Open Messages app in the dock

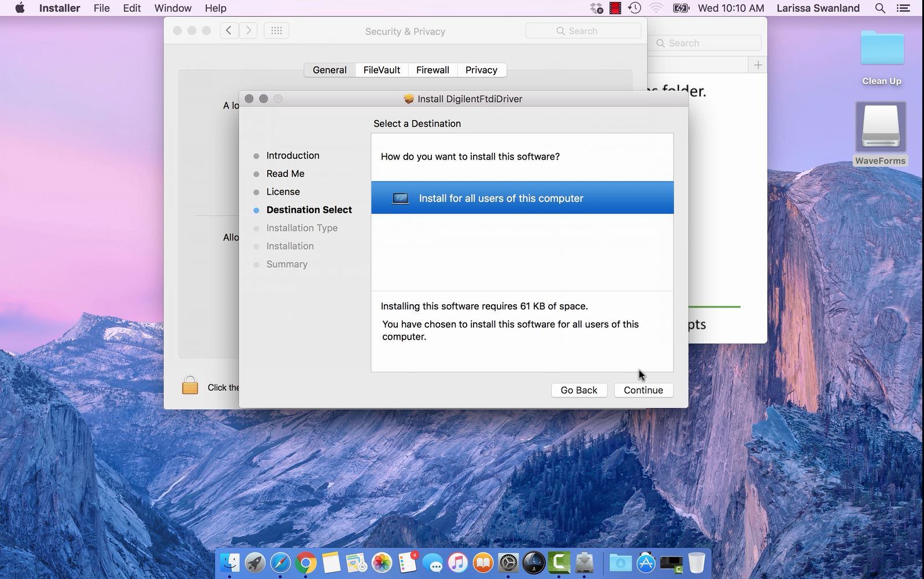click(x=433, y=562)
